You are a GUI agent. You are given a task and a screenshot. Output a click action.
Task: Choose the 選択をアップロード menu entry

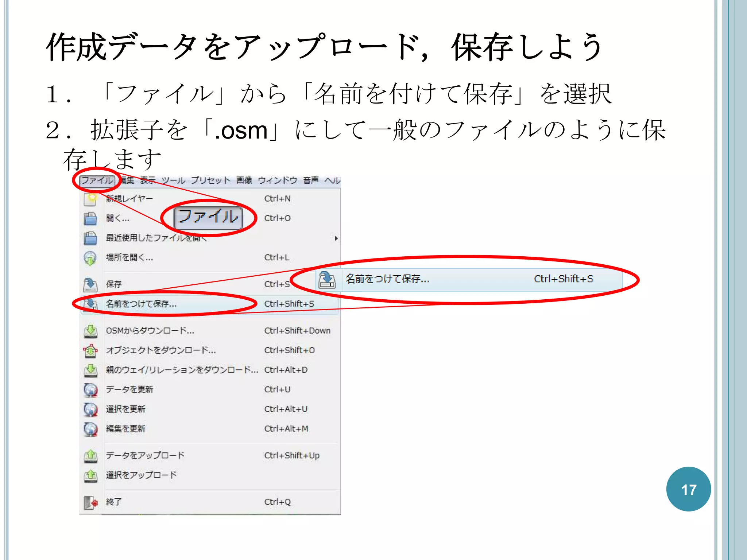pyautogui.click(x=210, y=475)
